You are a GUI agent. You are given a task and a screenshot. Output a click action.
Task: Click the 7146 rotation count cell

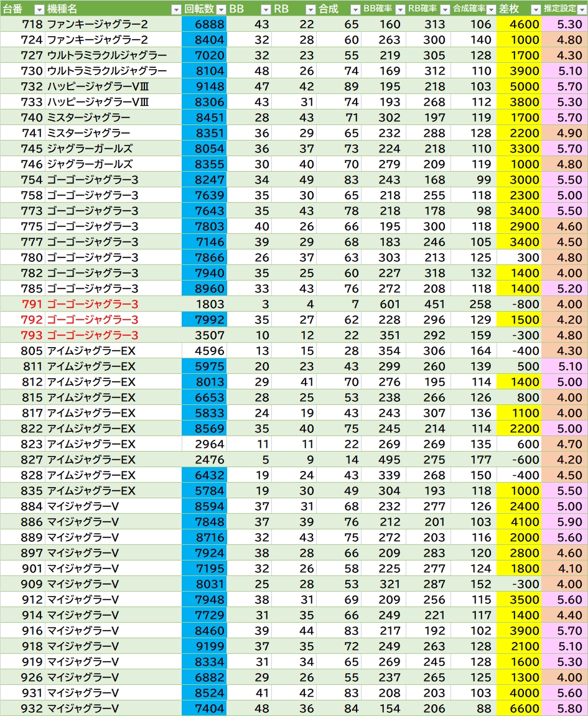(204, 241)
